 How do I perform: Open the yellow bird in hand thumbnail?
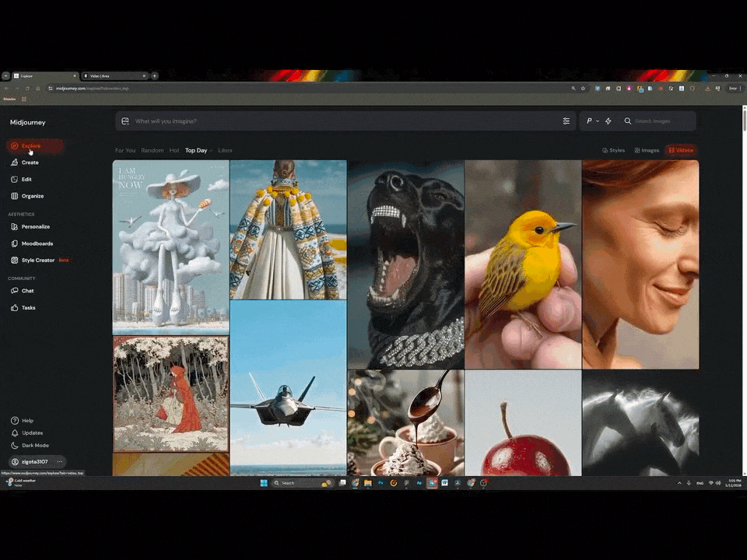click(523, 264)
